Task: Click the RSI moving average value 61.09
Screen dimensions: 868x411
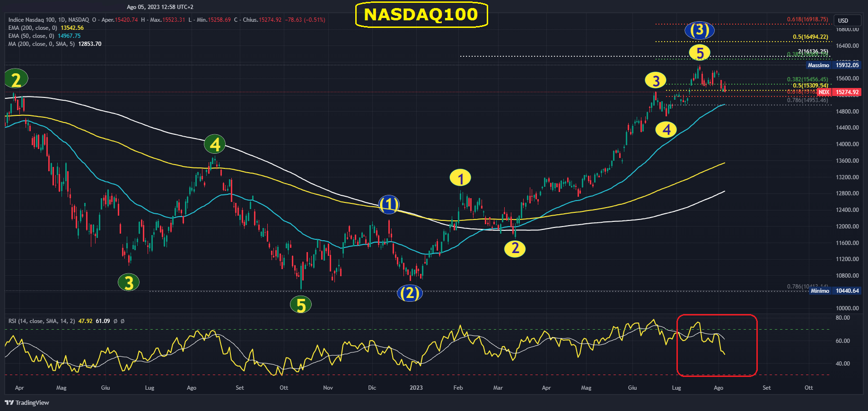Action: [x=103, y=321]
